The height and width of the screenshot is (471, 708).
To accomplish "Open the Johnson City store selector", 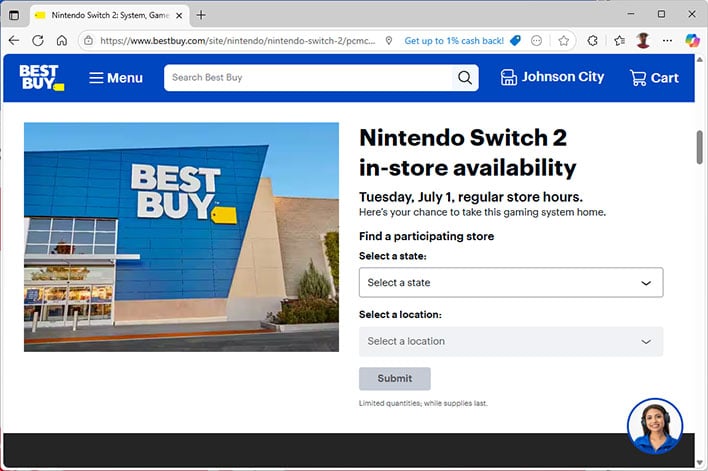I will tap(552, 77).
